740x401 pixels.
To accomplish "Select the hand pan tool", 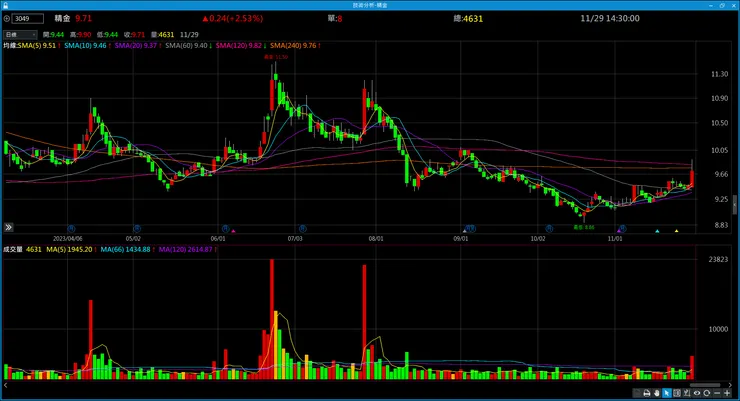I will coord(657,393).
